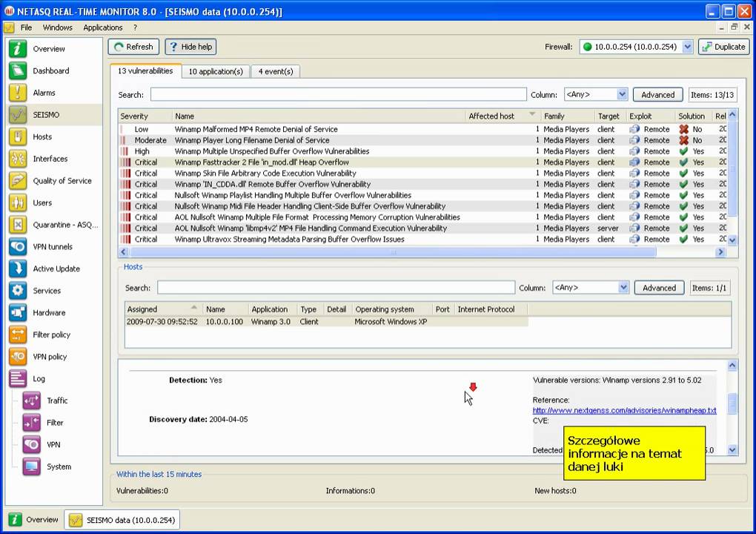Open the VPN log icon
The image size is (756, 534).
pos(32,445)
